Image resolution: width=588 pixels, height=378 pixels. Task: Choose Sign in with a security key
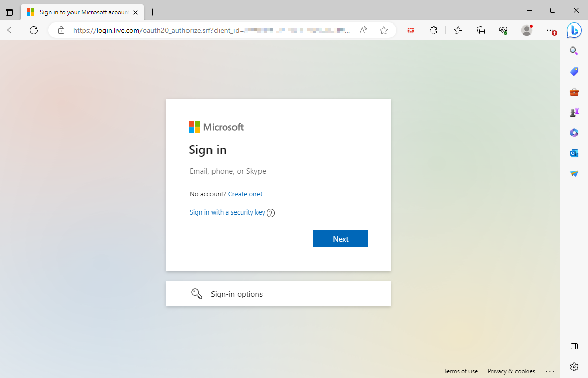[227, 212]
